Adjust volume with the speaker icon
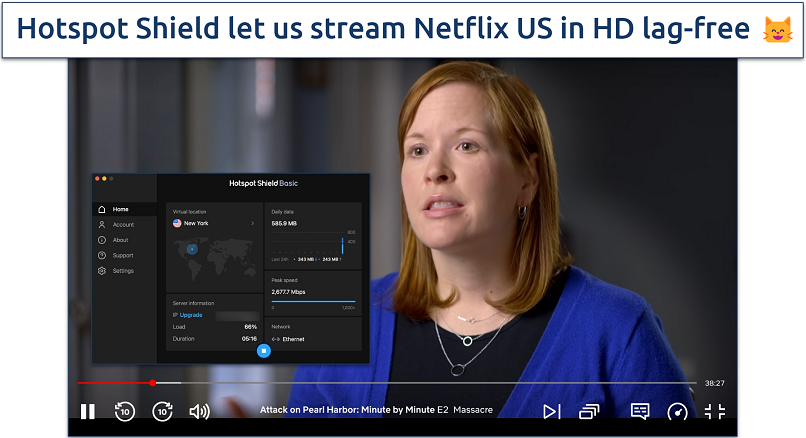The height and width of the screenshot is (438, 806). point(199,411)
